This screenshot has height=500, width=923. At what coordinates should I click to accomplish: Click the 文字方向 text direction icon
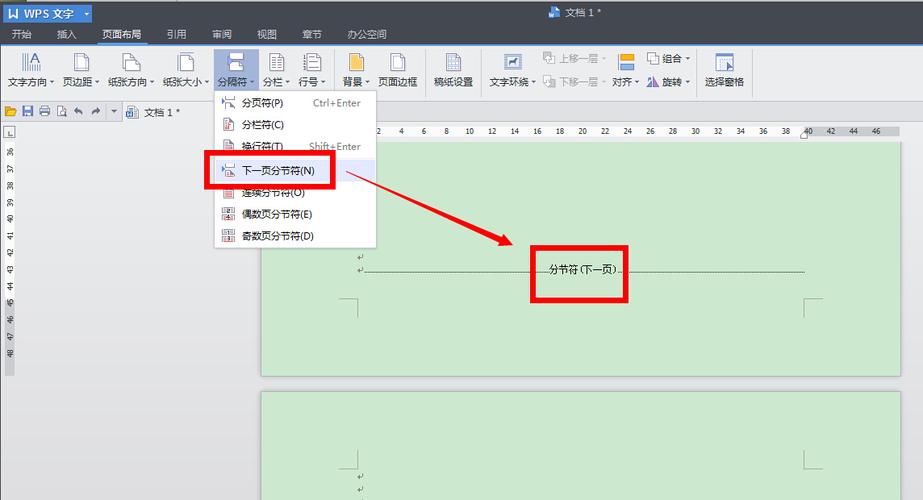[x=31, y=62]
